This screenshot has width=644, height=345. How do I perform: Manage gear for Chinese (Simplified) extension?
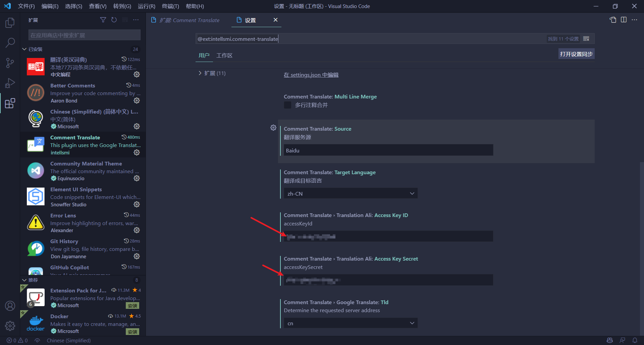tap(137, 126)
